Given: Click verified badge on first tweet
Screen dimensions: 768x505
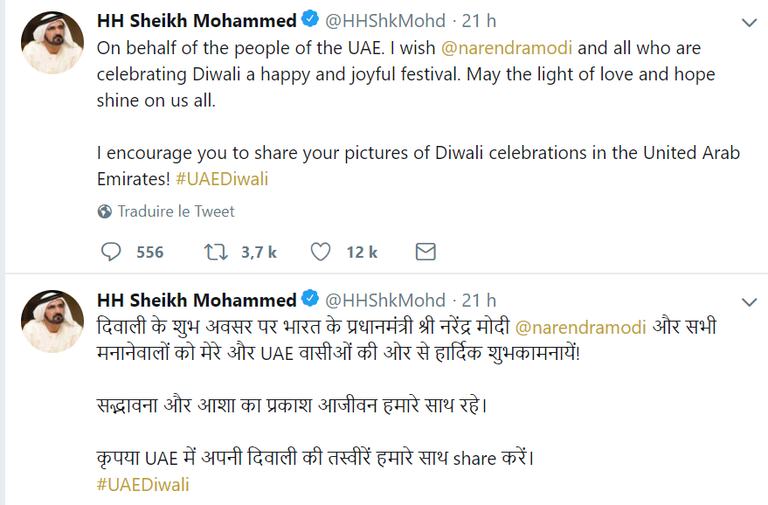Looking at the screenshot, I should pyautogui.click(x=311, y=21).
